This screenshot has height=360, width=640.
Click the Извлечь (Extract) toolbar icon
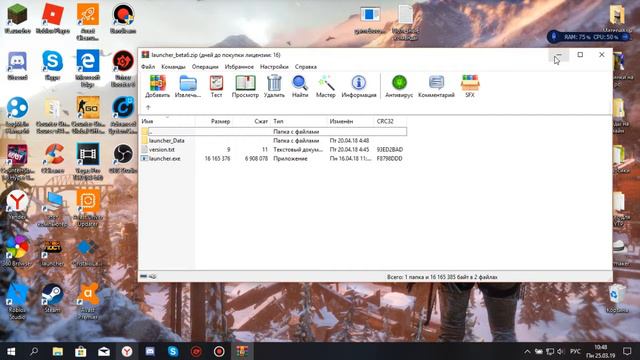pos(188,86)
